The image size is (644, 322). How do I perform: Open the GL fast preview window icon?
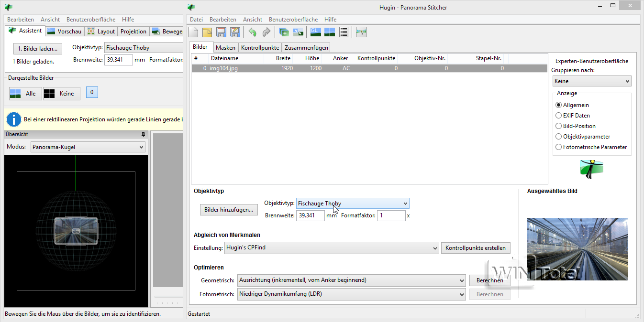click(315, 32)
